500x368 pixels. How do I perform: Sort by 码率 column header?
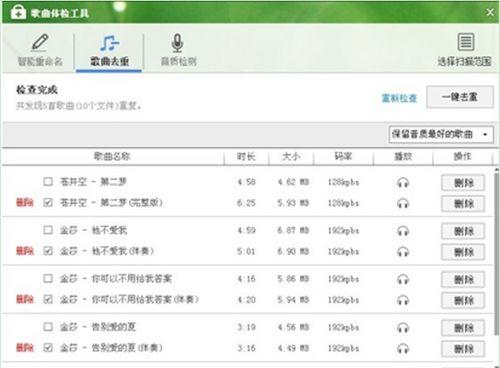tap(343, 156)
